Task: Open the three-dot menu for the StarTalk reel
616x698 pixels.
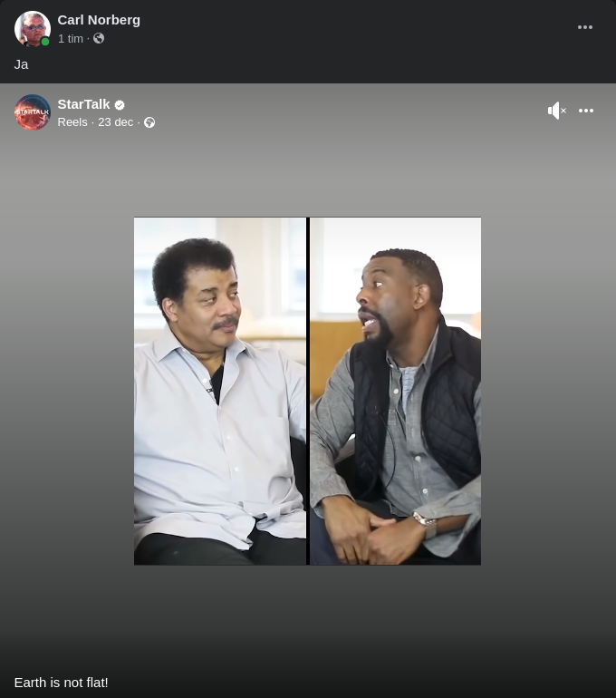Action: pos(586,111)
